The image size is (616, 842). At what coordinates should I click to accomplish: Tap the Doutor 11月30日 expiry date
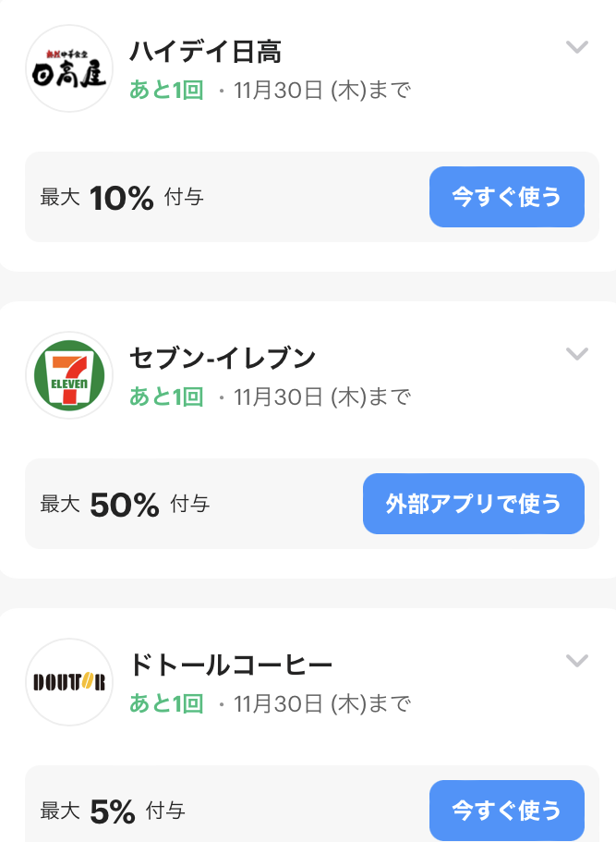click(322, 704)
